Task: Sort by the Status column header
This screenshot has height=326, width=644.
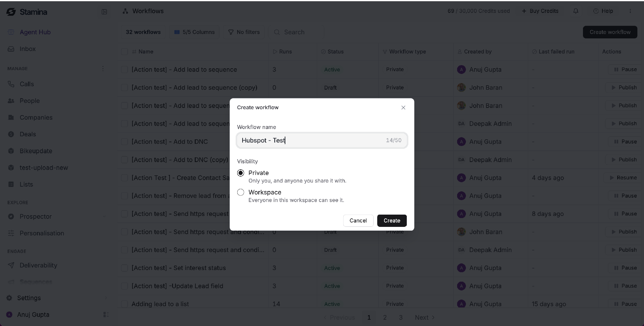Action: 332,52
